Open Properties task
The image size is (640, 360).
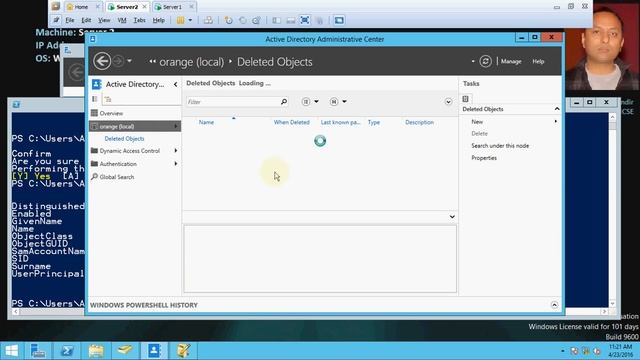pos(484,158)
